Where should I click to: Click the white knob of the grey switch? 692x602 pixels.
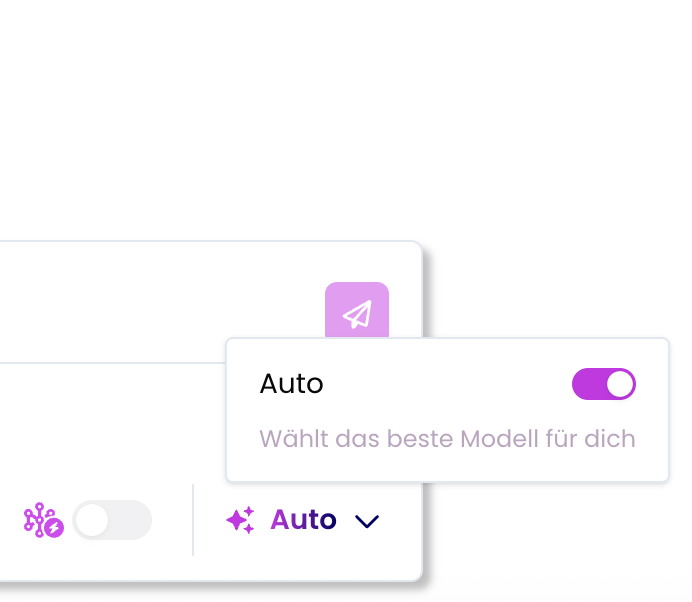pos(92,520)
